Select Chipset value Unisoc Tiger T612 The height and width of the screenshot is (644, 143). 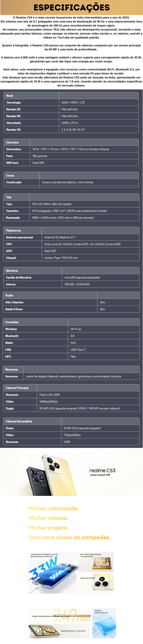click(61, 258)
